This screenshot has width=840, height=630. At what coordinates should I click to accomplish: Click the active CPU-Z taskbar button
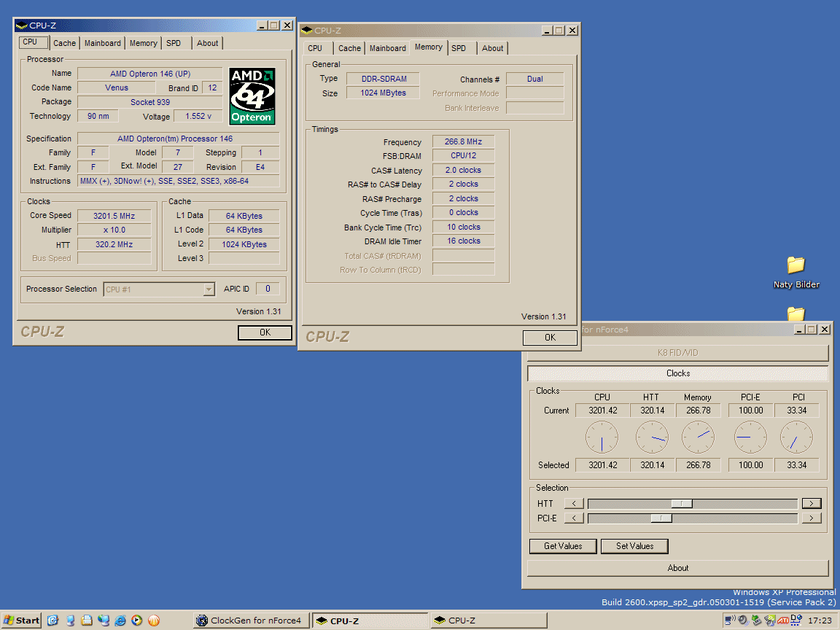pos(370,621)
